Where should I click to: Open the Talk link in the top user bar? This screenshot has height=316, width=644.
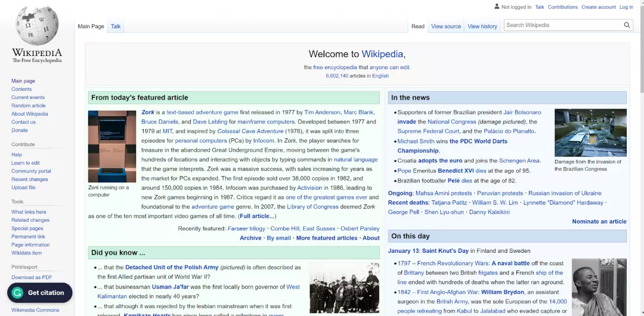[x=539, y=7]
